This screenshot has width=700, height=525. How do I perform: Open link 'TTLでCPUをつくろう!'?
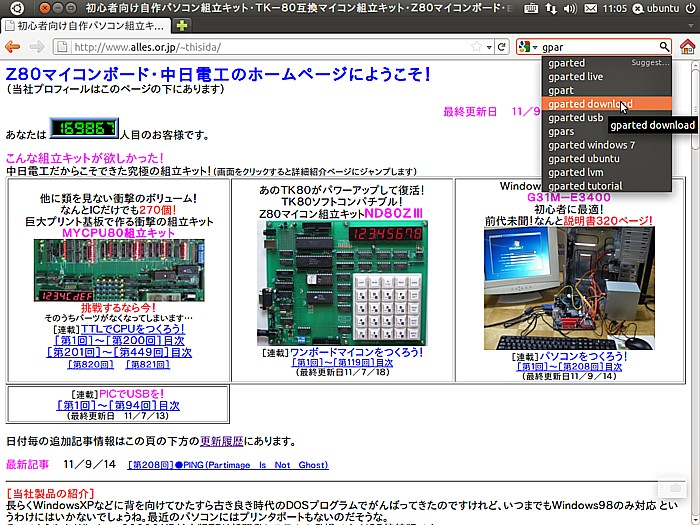tap(133, 329)
